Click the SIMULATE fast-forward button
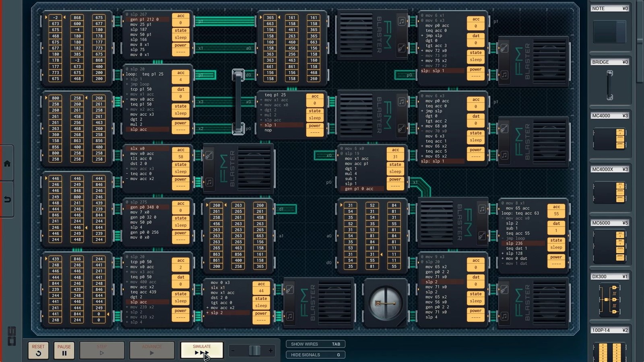 click(x=202, y=350)
